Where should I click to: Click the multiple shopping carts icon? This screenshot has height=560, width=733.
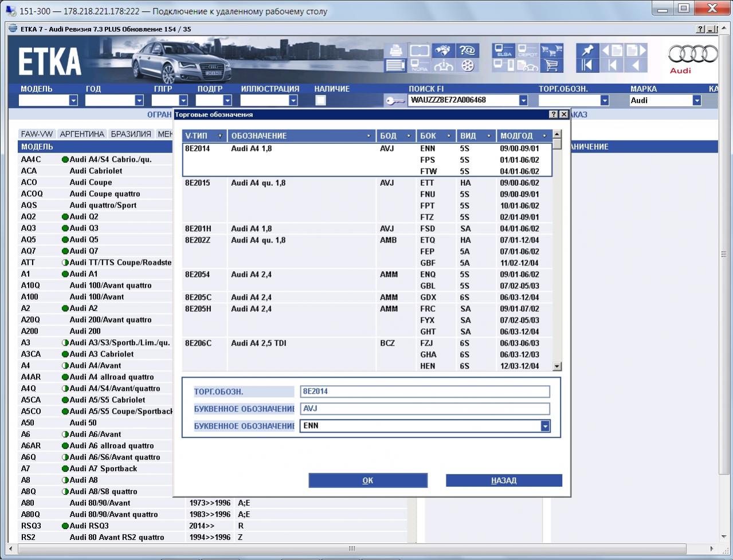coord(552,50)
